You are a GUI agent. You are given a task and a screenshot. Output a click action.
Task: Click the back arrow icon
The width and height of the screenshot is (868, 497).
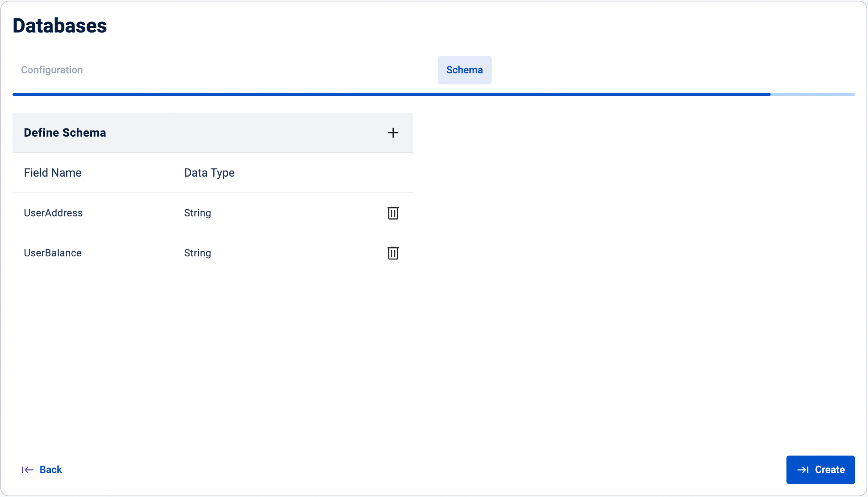click(x=27, y=470)
